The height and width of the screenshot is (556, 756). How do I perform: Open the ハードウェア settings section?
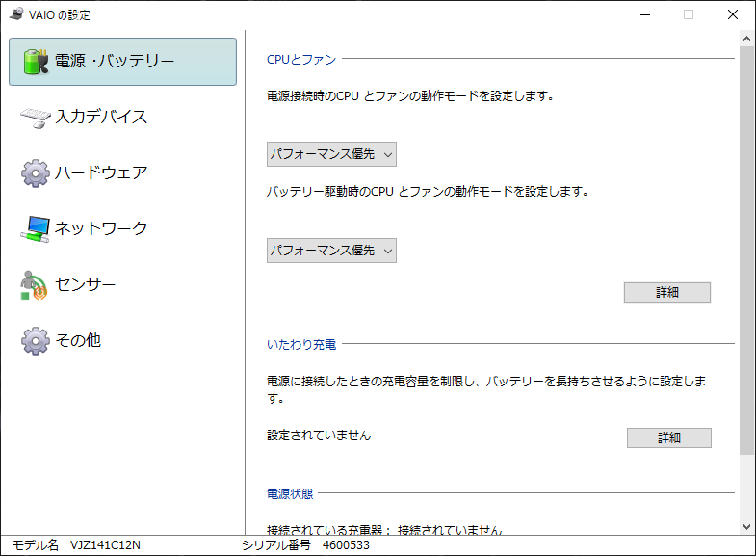pos(122,173)
